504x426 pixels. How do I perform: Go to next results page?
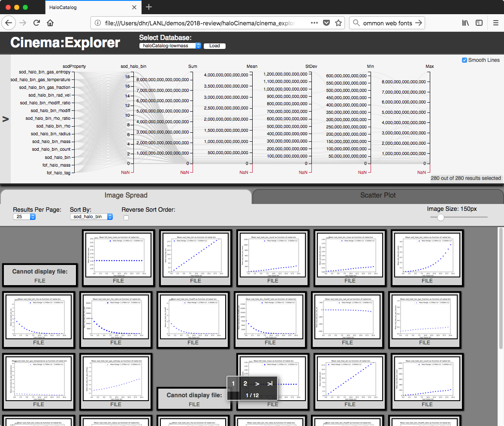tap(257, 383)
